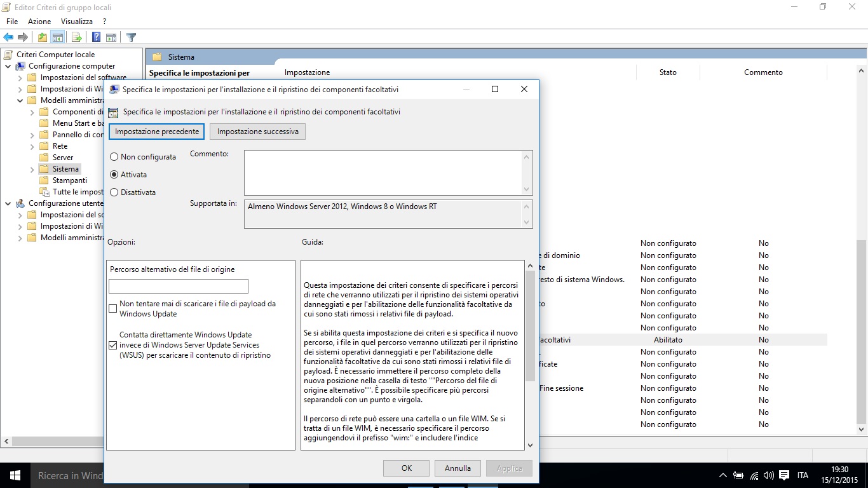868x488 pixels.
Task: Click the Server folder icon in the tree
Action: coord(44,158)
